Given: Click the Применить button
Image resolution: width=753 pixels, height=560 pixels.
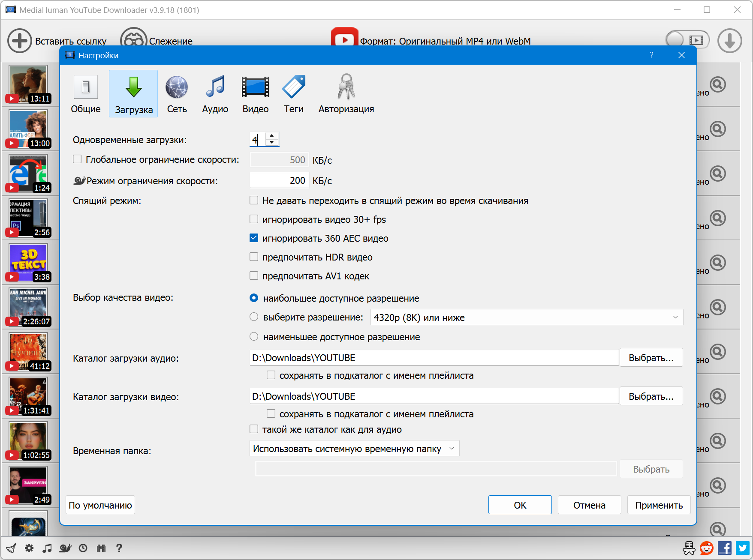Looking at the screenshot, I should point(659,505).
